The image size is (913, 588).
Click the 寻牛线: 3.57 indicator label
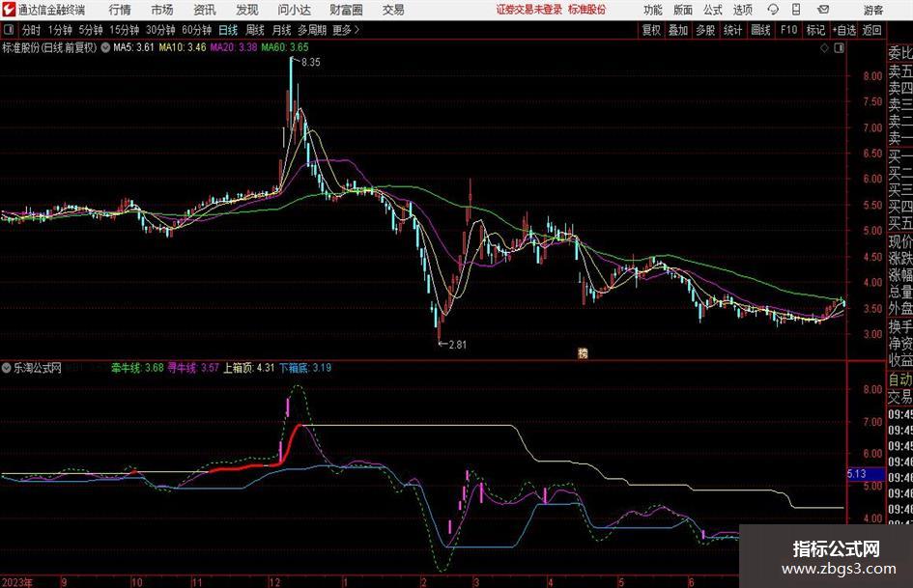(193, 368)
